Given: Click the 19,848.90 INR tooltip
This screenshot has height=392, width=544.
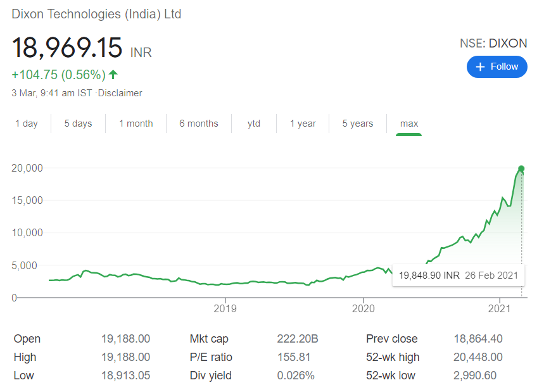Looking at the screenshot, I should point(459,275).
